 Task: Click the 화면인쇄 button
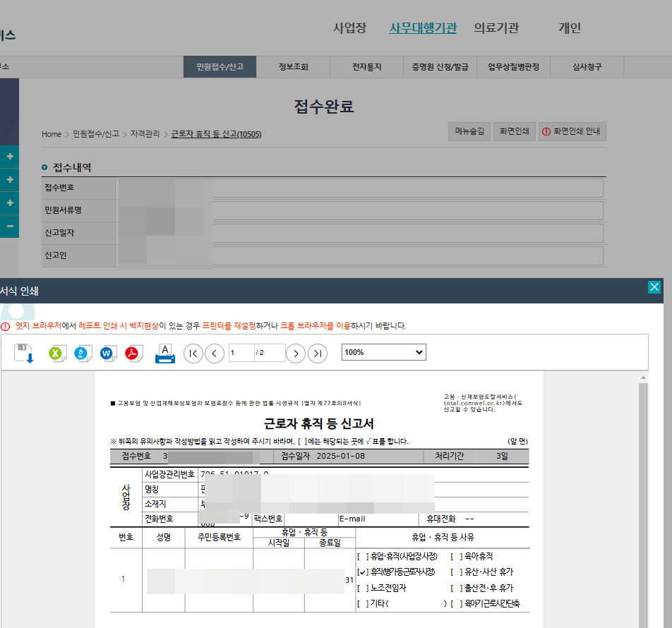point(514,131)
